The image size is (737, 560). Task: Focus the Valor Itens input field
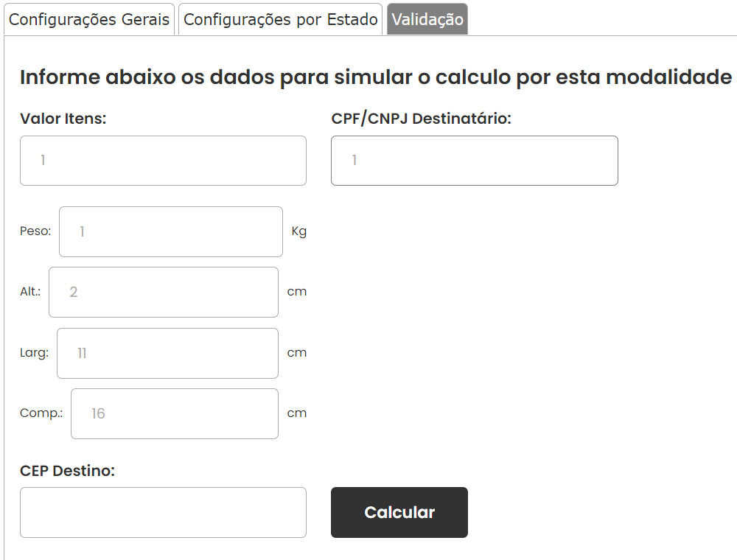pyautogui.click(x=163, y=161)
